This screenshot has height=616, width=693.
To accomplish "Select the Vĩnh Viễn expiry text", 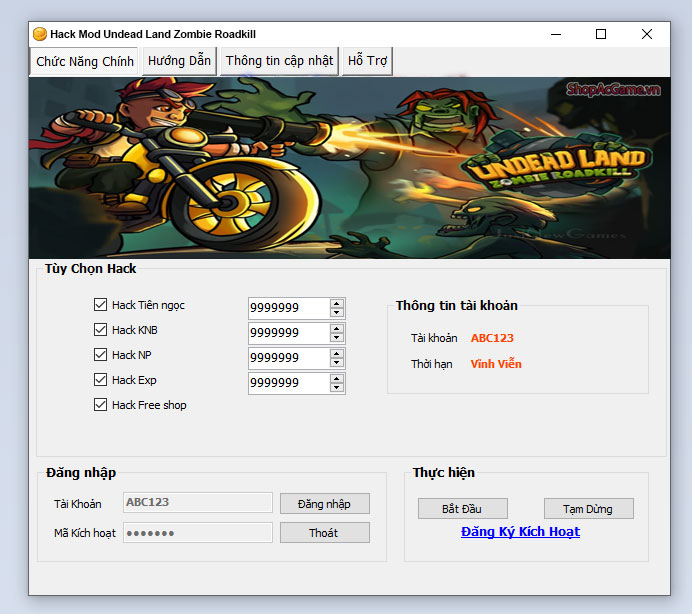I will pos(496,364).
